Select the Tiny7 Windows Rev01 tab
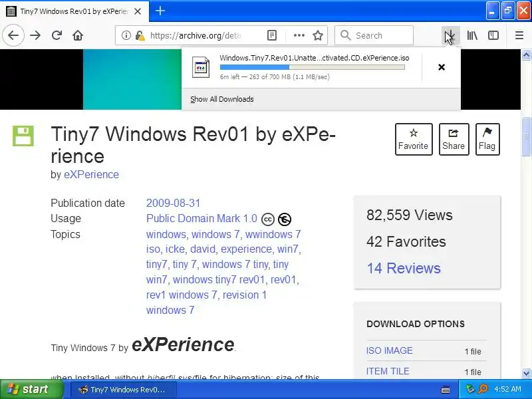This screenshot has width=532, height=399. [74, 11]
